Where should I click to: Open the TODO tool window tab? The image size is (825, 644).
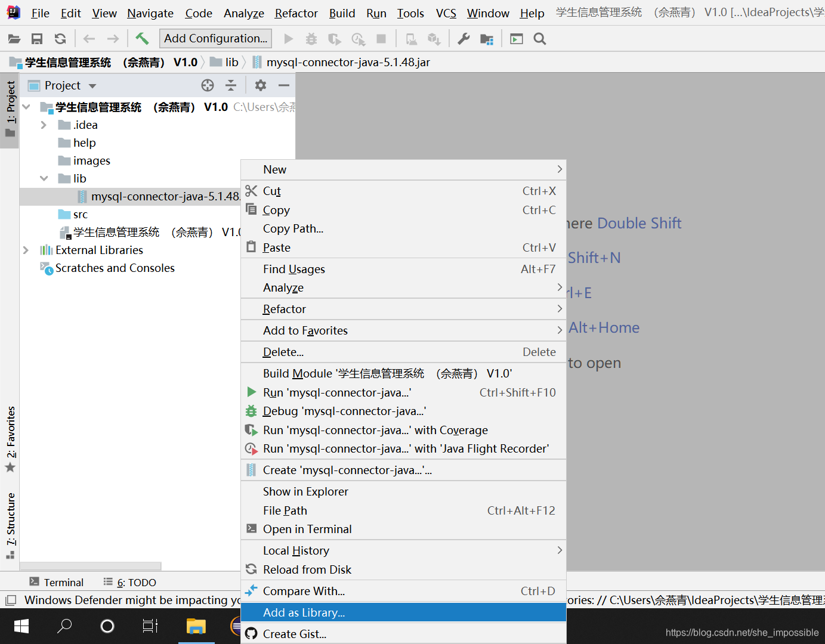click(129, 583)
